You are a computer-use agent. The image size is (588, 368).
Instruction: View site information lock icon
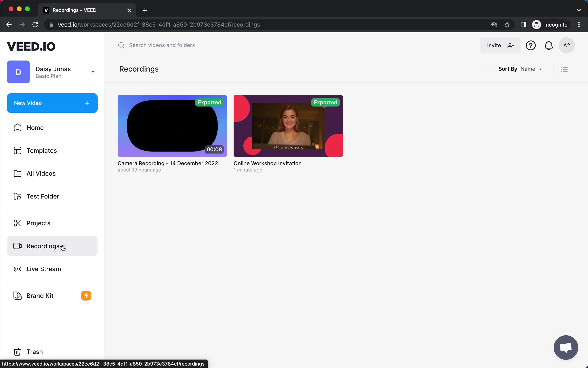51,25
